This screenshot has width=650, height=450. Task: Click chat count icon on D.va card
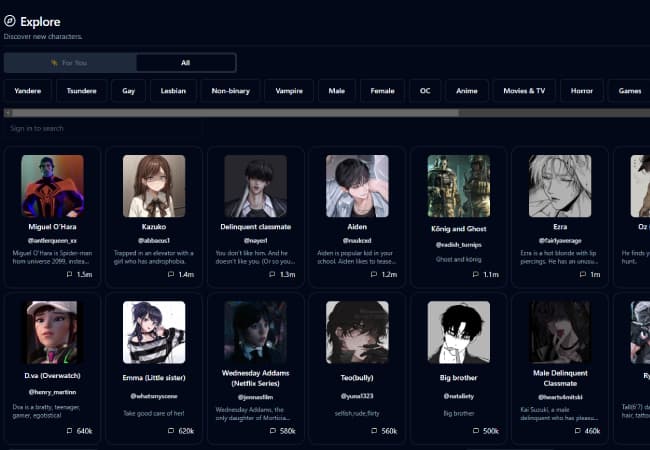(69, 431)
